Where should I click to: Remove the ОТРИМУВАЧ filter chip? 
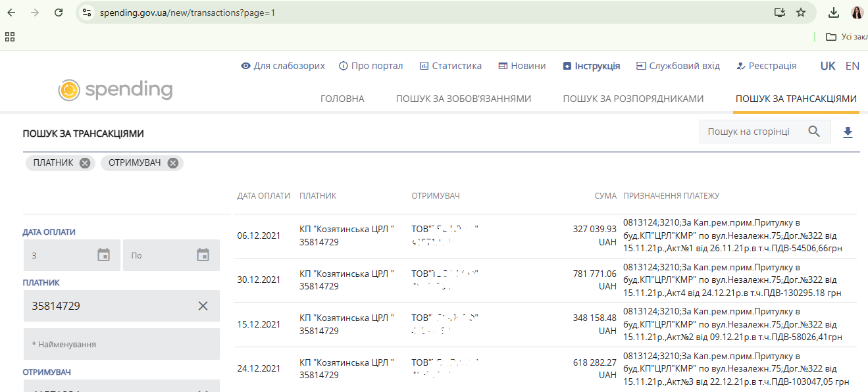coord(172,163)
